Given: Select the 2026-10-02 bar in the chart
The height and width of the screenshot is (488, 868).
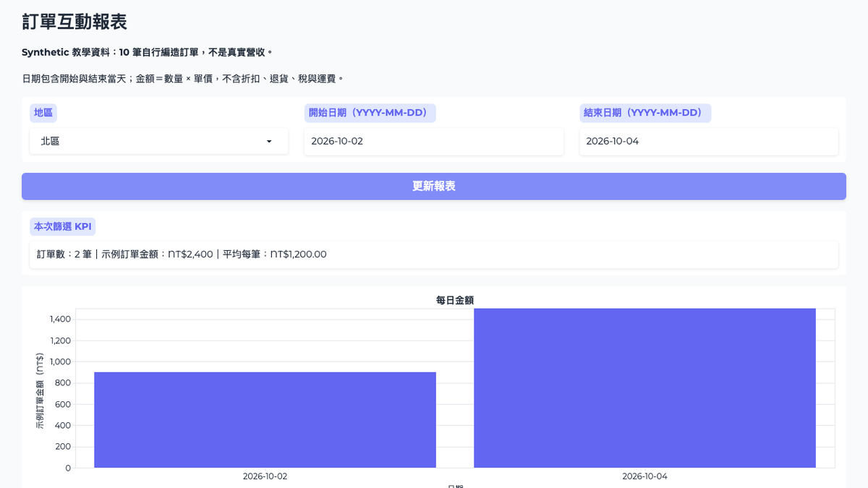Looking at the screenshot, I should pyautogui.click(x=265, y=420).
